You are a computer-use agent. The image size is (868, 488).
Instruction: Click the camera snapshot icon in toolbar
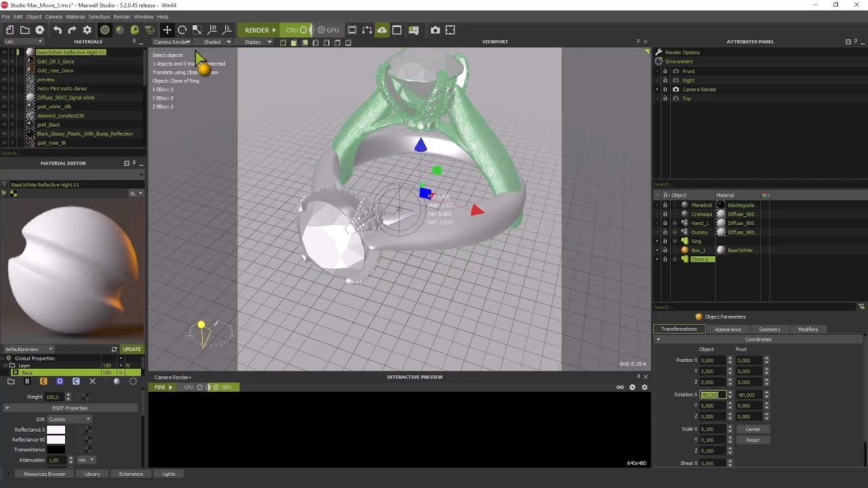click(x=435, y=30)
